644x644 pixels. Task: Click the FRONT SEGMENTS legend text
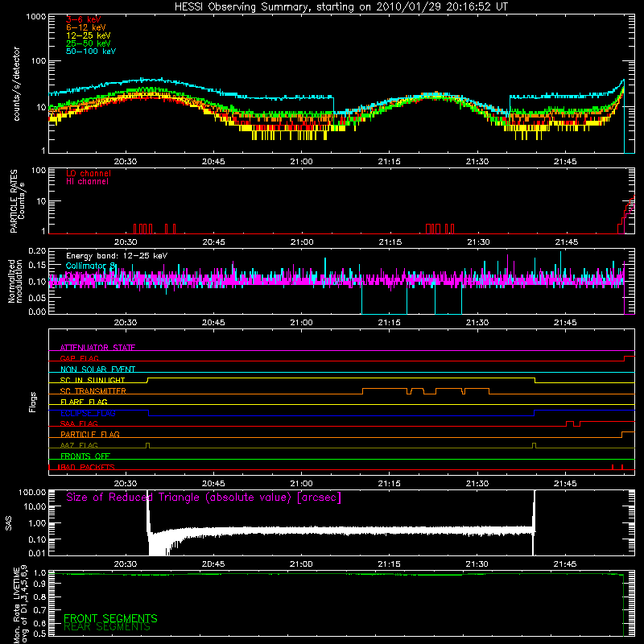(110, 618)
